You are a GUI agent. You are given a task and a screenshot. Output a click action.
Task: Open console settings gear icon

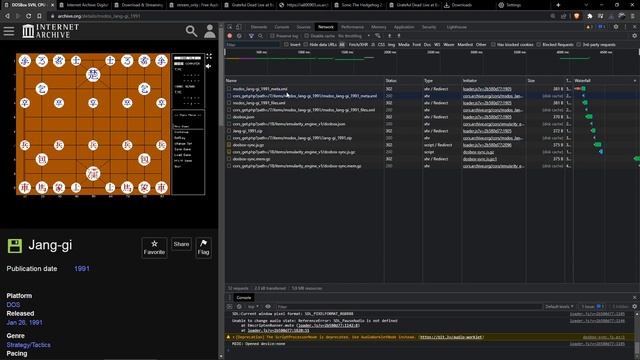[x=634, y=307]
